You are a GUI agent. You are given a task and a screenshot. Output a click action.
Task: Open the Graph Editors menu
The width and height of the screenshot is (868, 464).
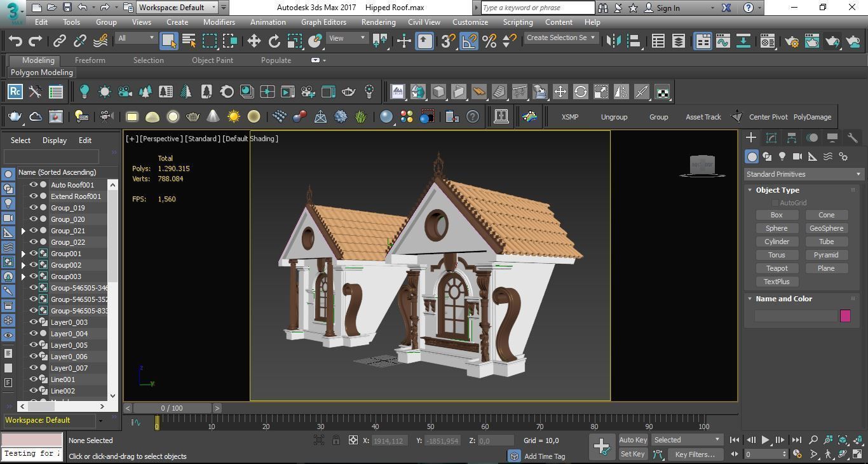tap(323, 22)
